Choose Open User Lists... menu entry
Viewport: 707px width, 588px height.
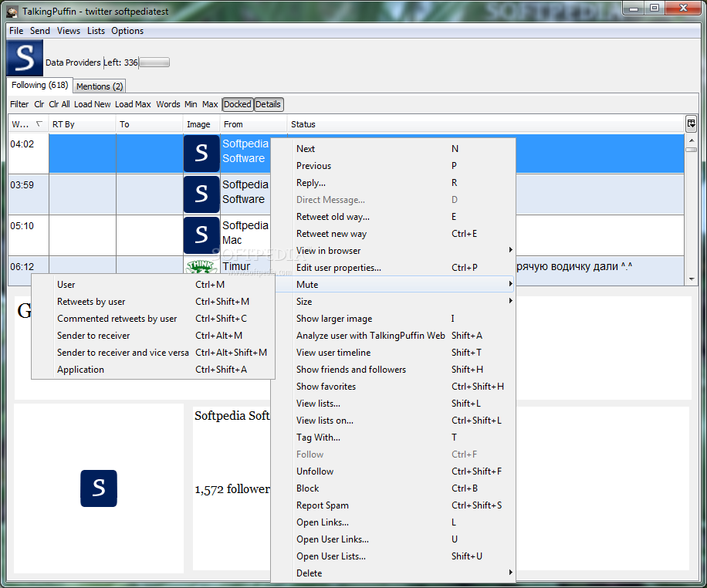click(393, 556)
